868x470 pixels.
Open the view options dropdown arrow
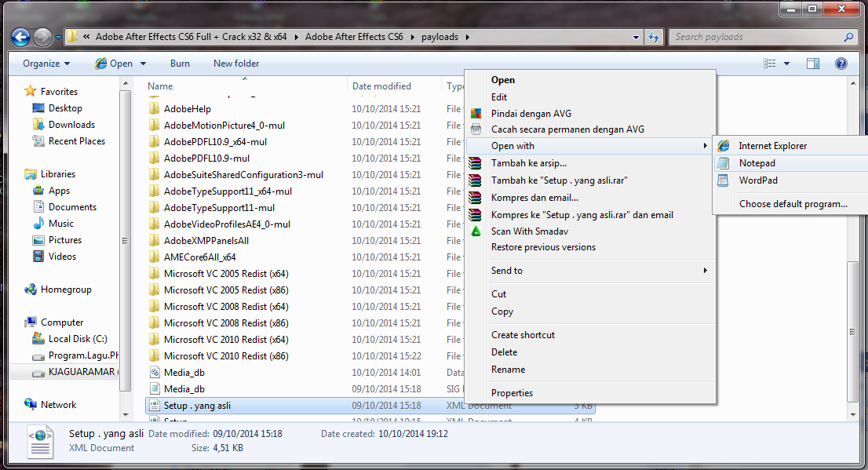tap(786, 64)
